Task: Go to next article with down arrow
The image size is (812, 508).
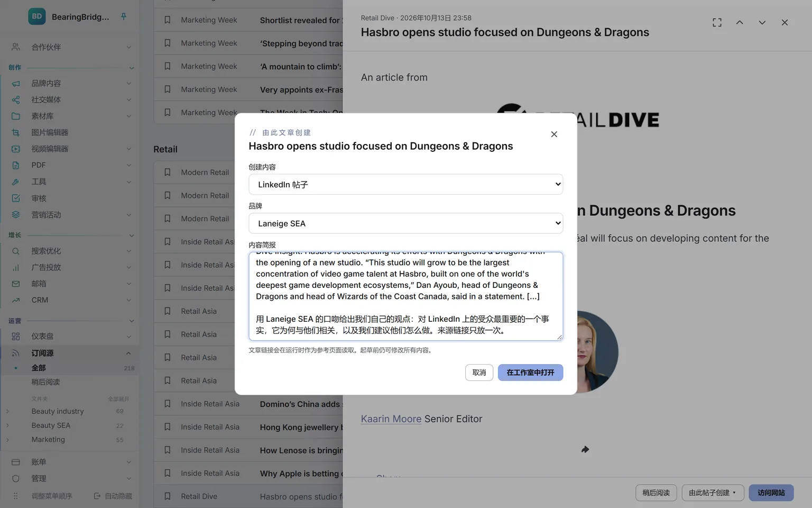Action: click(x=762, y=22)
